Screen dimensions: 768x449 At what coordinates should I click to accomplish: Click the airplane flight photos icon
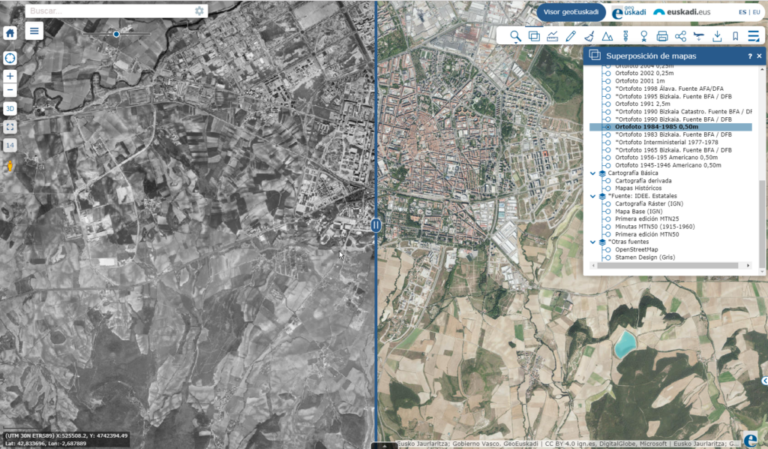[x=699, y=36]
